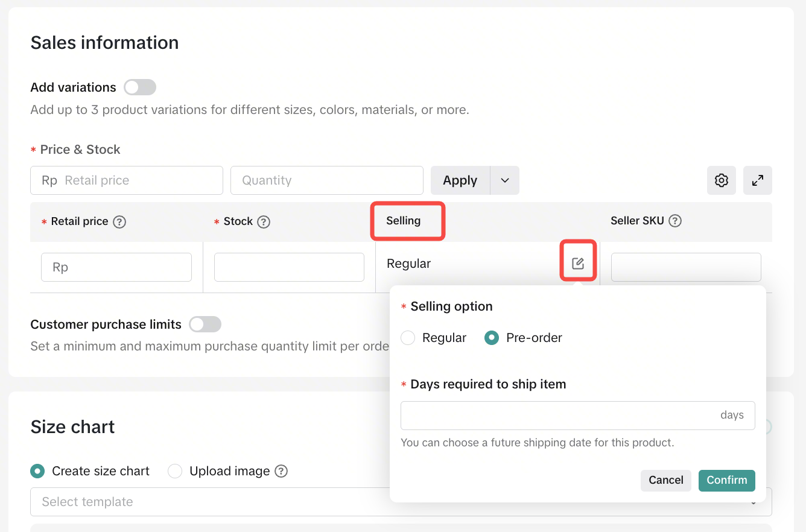Cancel the selling option popup
Screen dimensions: 806x532
tap(665, 480)
